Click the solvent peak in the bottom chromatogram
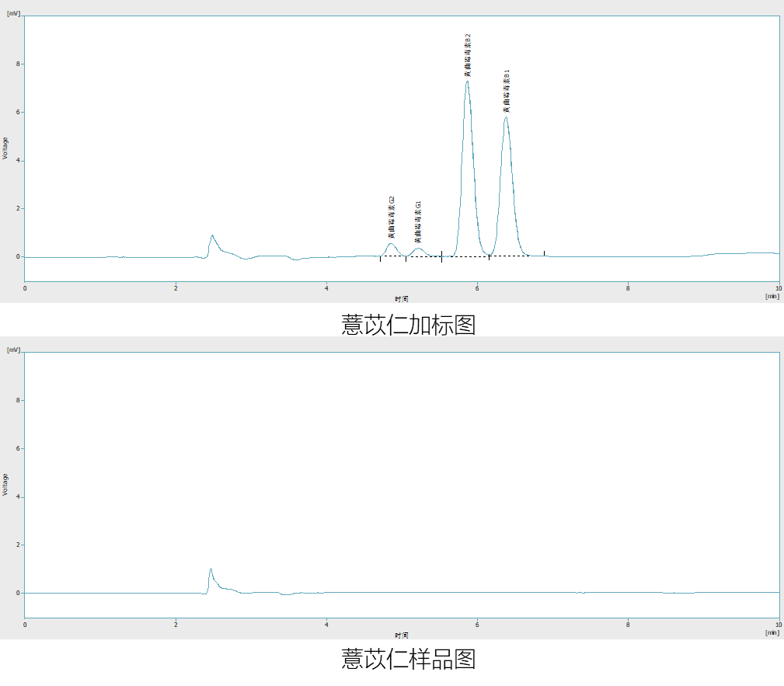This screenshot has height=686, width=784. coord(211,569)
